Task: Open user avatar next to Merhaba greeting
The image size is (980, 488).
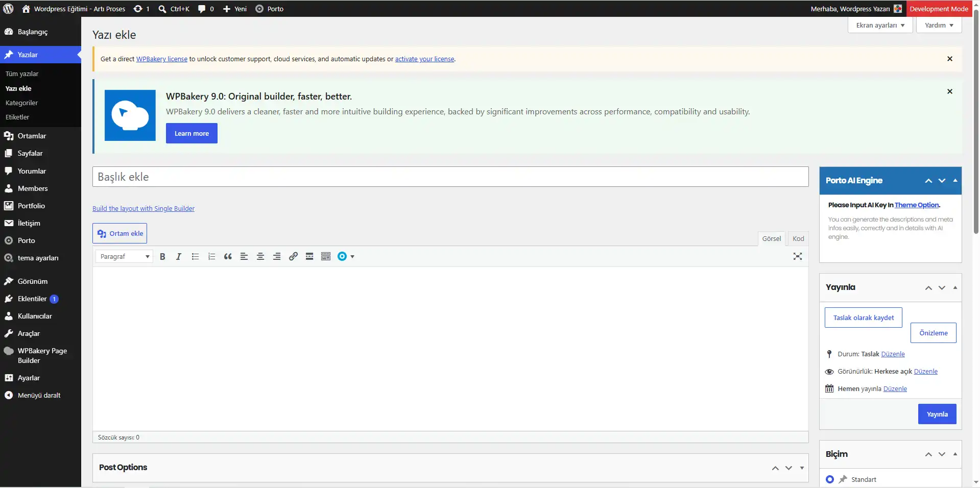Action: point(898,9)
